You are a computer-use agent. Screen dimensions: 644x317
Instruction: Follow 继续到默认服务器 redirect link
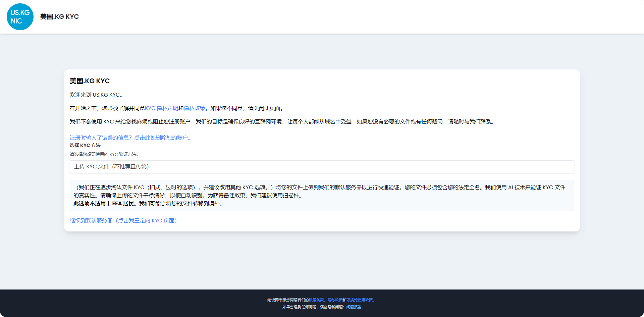click(x=123, y=221)
